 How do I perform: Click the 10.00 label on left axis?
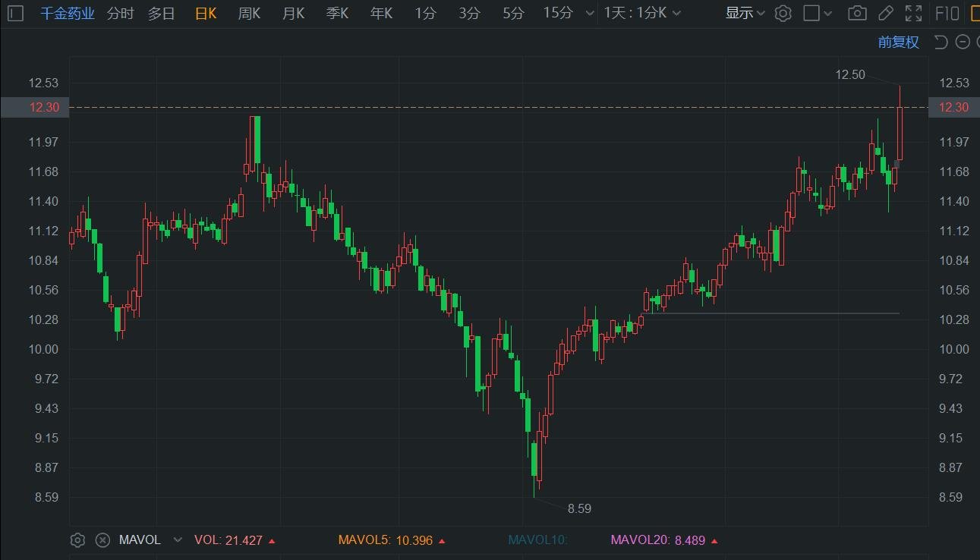pyautogui.click(x=44, y=349)
